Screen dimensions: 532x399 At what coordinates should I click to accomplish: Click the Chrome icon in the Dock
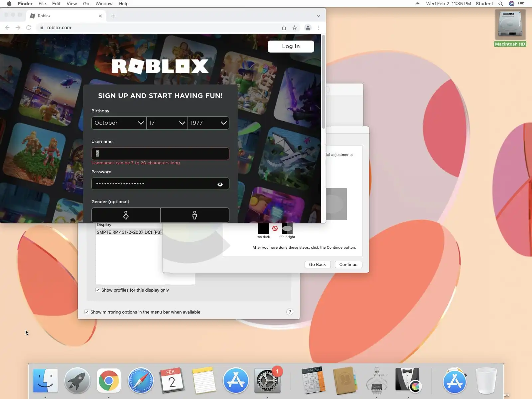point(109,380)
